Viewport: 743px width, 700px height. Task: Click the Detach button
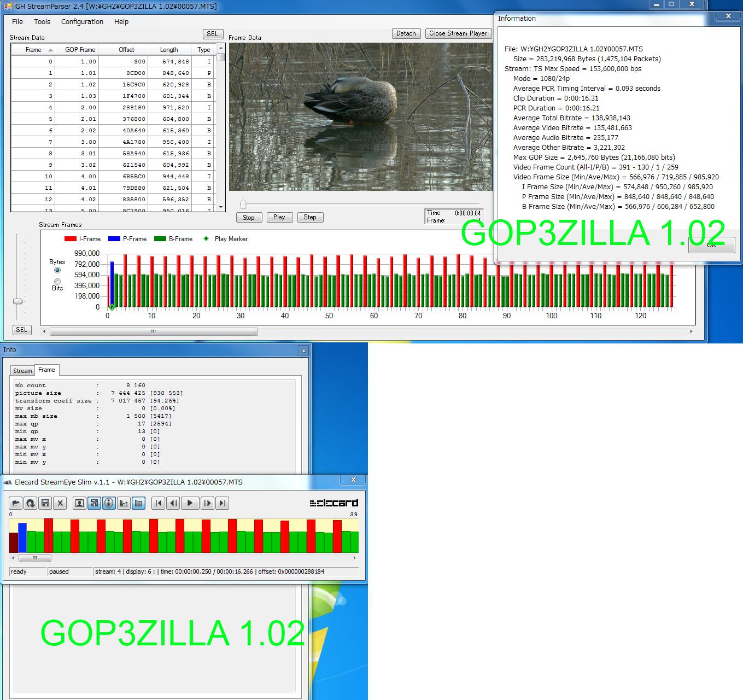[406, 33]
